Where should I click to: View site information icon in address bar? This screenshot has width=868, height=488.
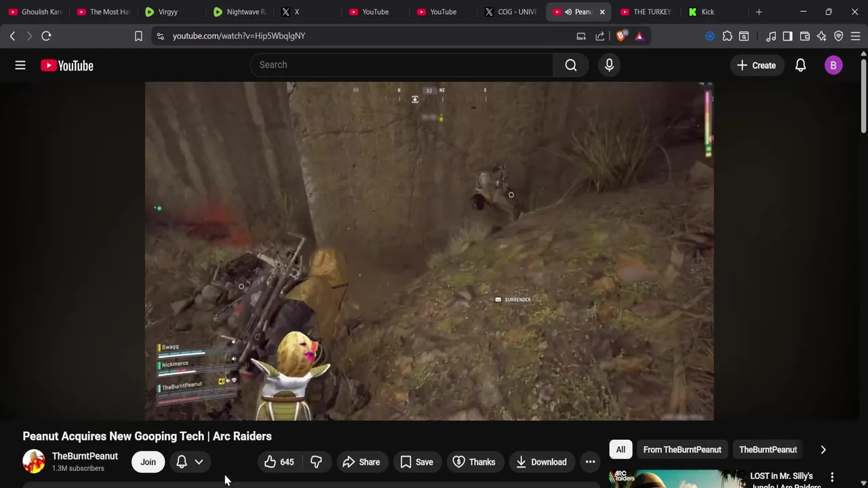pos(160,36)
